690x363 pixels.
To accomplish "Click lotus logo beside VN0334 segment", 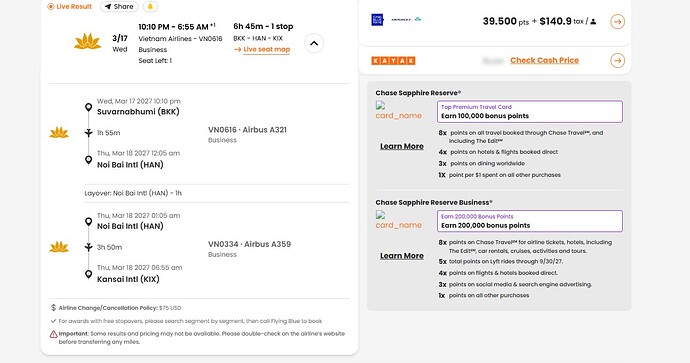I will pos(59,247).
